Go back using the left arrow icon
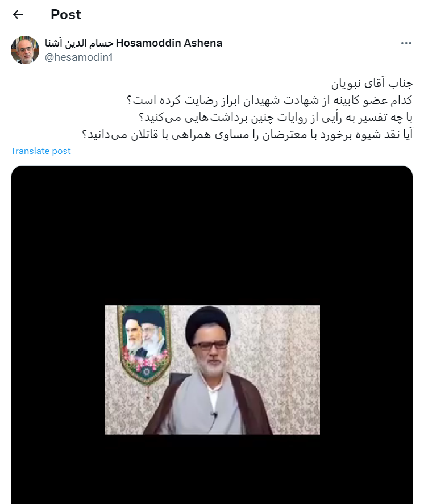 click(18, 14)
